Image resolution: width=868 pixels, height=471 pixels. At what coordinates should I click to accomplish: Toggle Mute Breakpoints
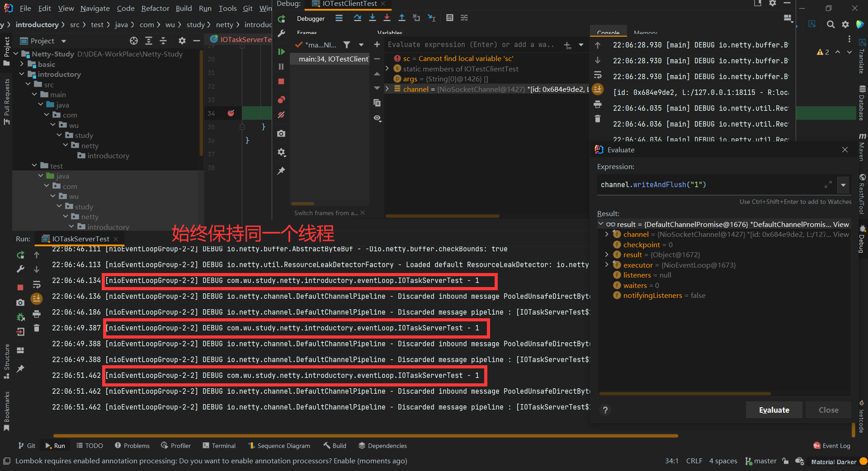281,115
